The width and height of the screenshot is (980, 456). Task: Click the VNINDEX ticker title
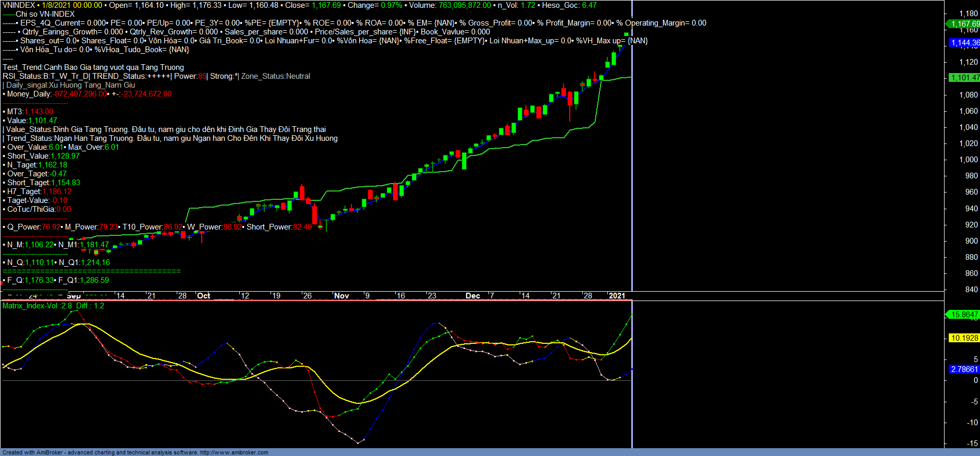point(19,5)
